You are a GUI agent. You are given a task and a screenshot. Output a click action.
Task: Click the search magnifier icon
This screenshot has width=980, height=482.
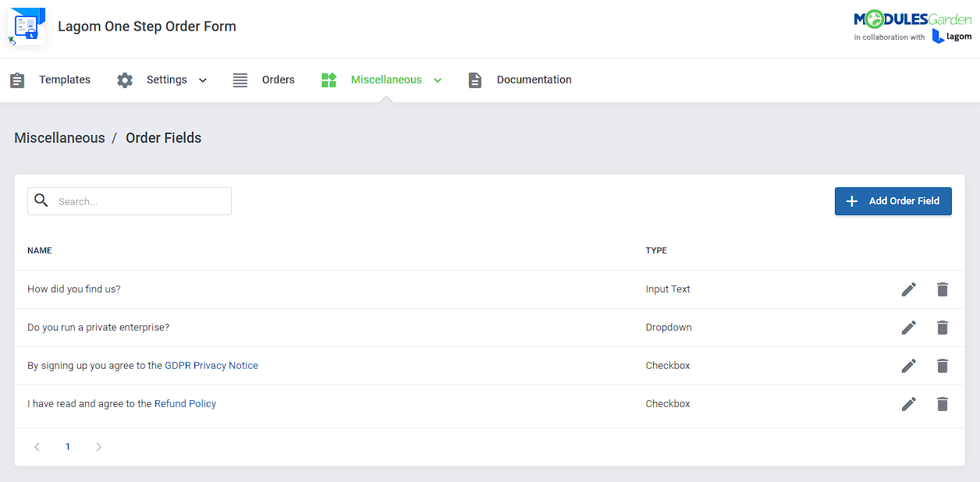coord(41,200)
